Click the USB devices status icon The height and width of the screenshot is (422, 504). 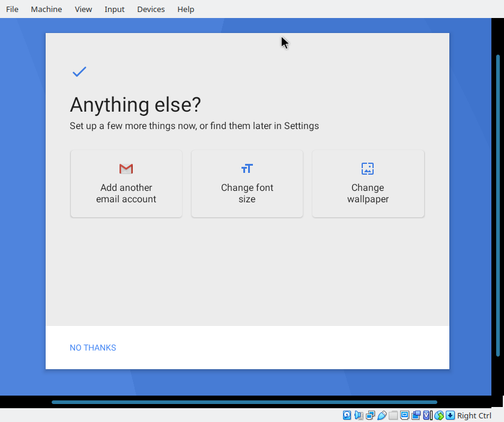click(382, 415)
